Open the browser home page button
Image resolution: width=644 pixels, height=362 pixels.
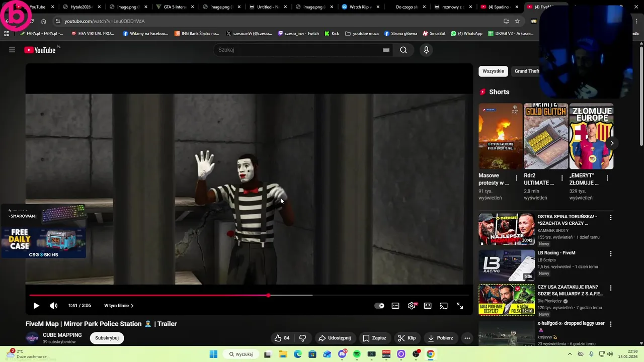pyautogui.click(x=44, y=21)
